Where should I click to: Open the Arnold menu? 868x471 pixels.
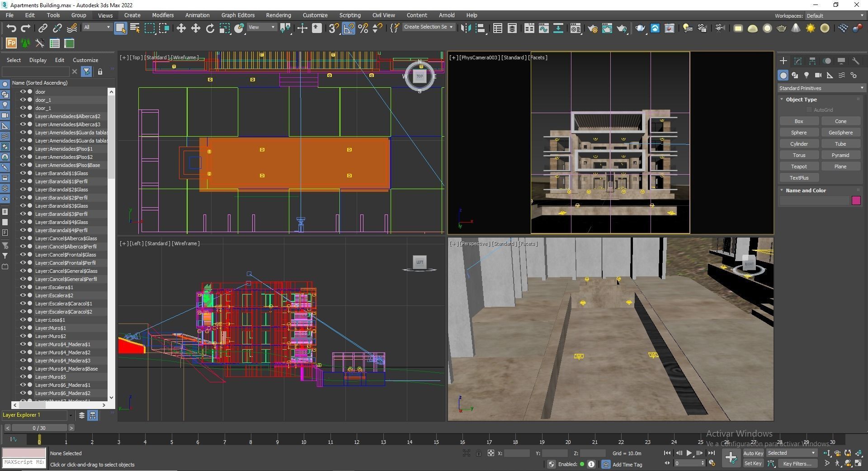(446, 15)
